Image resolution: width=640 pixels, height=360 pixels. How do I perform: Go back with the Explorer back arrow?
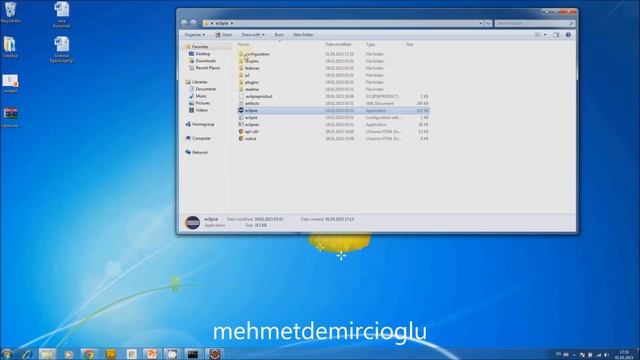(184, 23)
